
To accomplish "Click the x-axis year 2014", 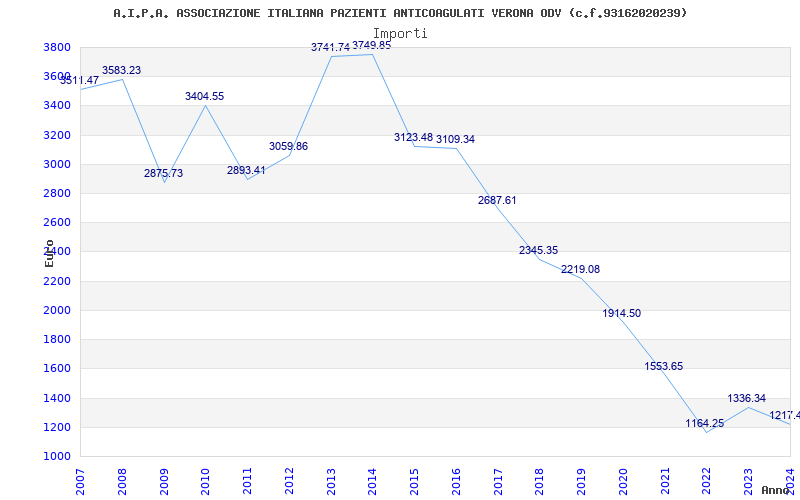I will click(373, 481).
